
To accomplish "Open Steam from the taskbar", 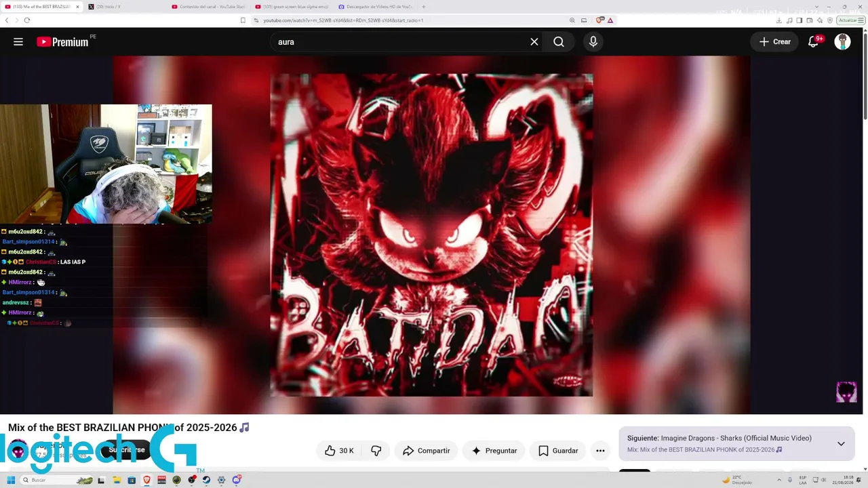I will (x=206, y=480).
